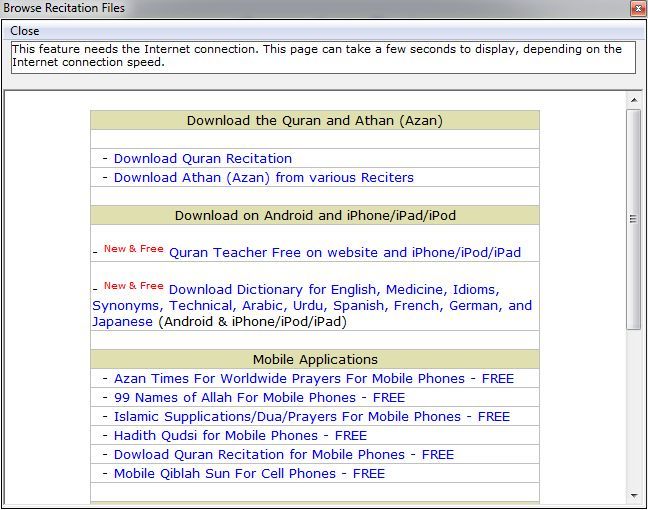The image size is (648, 510).
Task: Click 'New & Free' label beside Quran Teacher
Action: [x=133, y=249]
